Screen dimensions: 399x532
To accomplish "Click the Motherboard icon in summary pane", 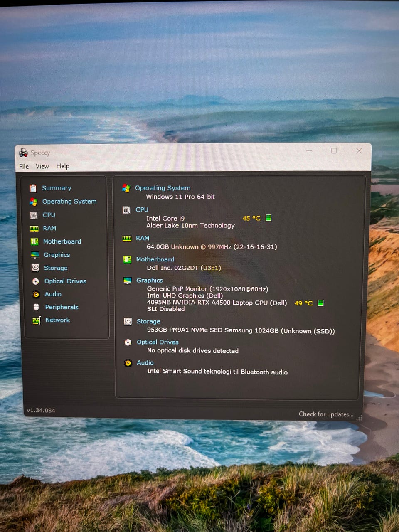I will (127, 260).
